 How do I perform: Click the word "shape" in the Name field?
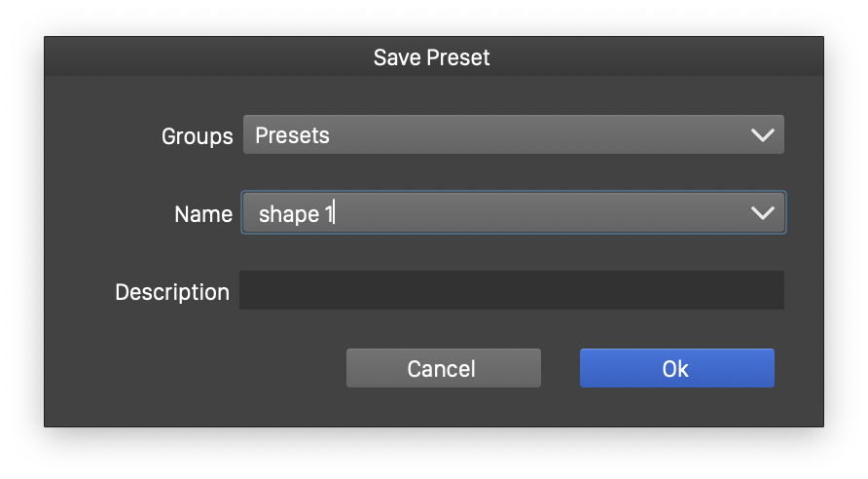click(x=288, y=214)
